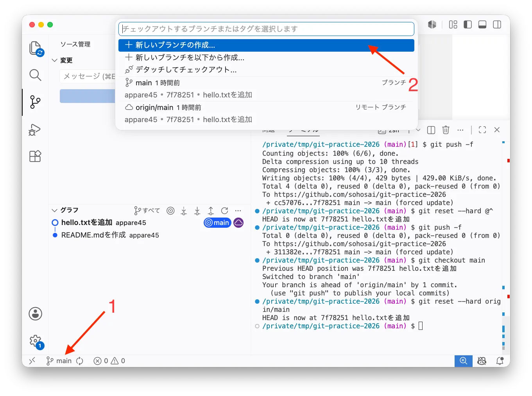Image resolution: width=532 pixels, height=396 pixels.
Task: Open the Extensions view icon
Action: [x=35, y=156]
